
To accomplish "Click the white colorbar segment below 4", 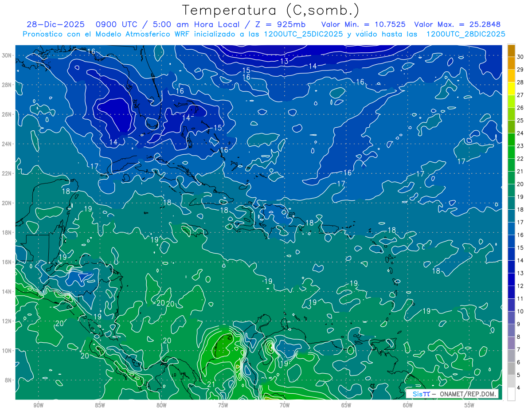I will 512,394.
